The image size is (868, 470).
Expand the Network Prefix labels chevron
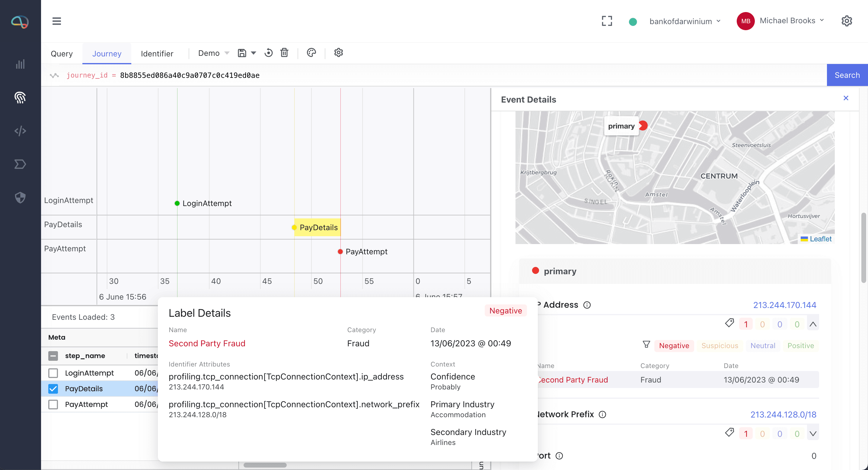813,433
